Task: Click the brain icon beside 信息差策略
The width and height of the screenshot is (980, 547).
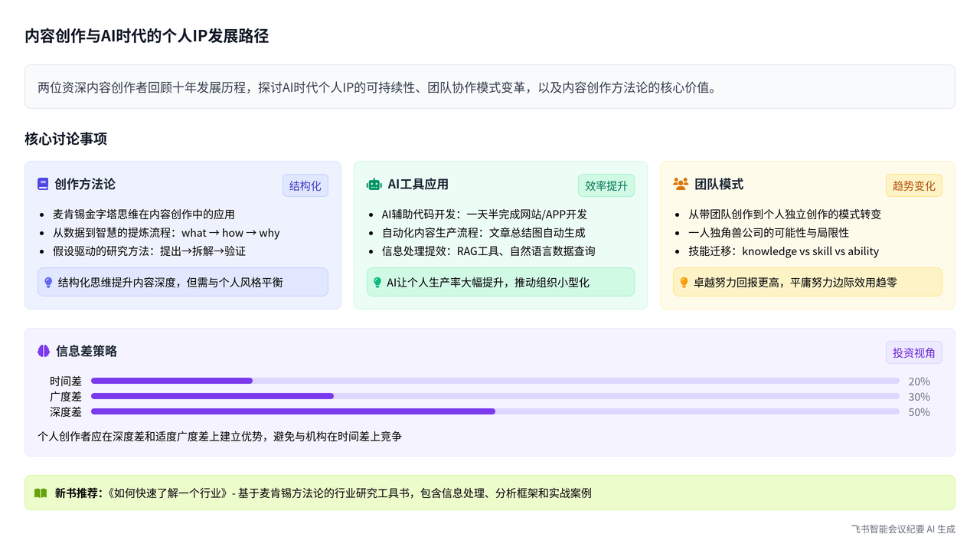Action: click(44, 351)
